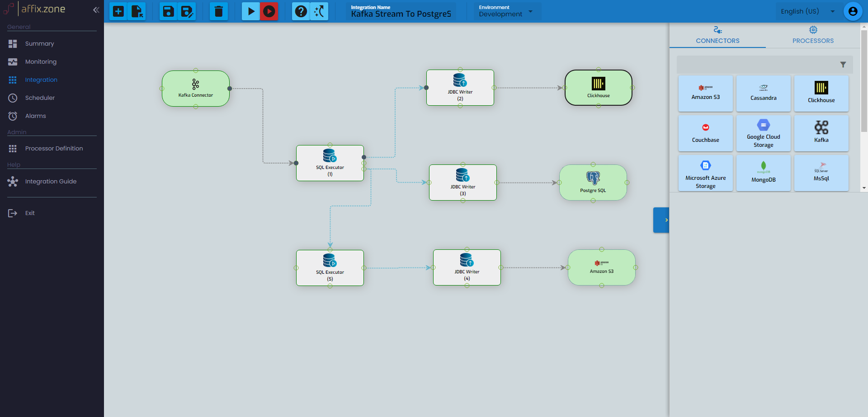Click the connector list scrollbar down arrow

tap(864, 188)
